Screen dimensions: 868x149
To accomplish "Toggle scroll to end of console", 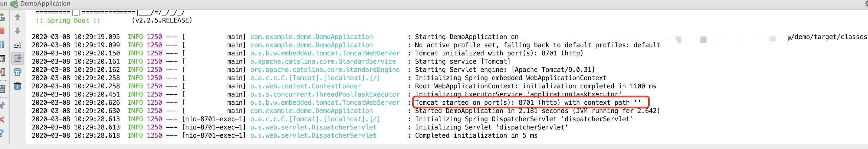I will [18, 58].
